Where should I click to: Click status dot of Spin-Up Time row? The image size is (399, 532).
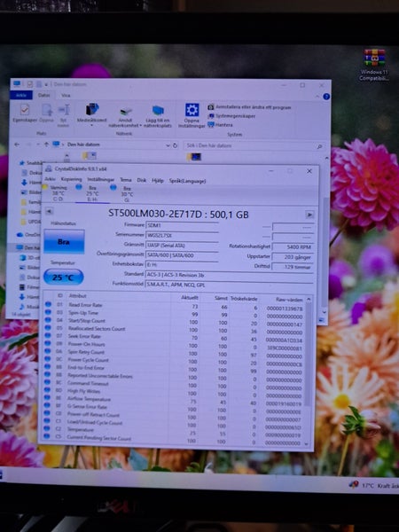(48, 312)
